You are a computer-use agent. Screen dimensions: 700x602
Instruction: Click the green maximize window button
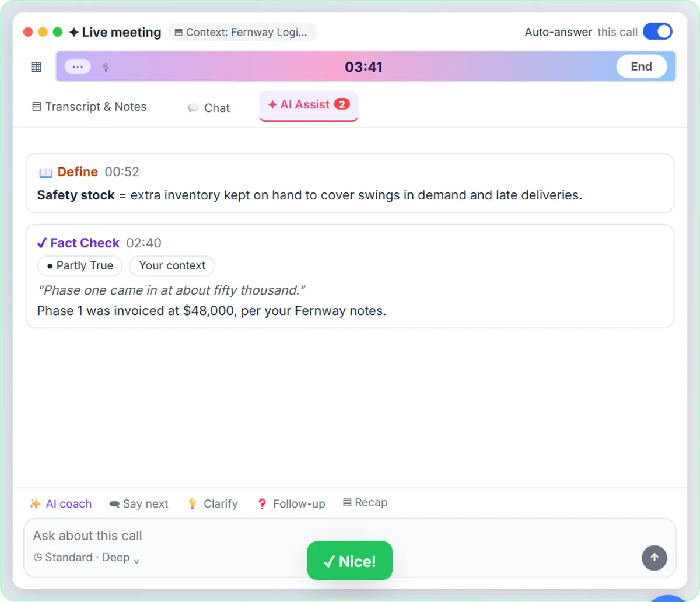coord(58,32)
